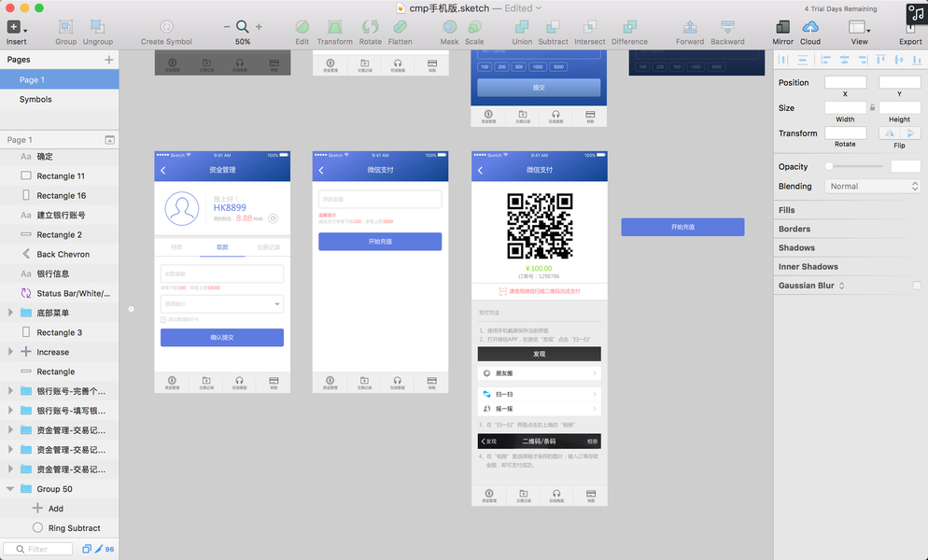Click the Edit tool icon

(302, 27)
